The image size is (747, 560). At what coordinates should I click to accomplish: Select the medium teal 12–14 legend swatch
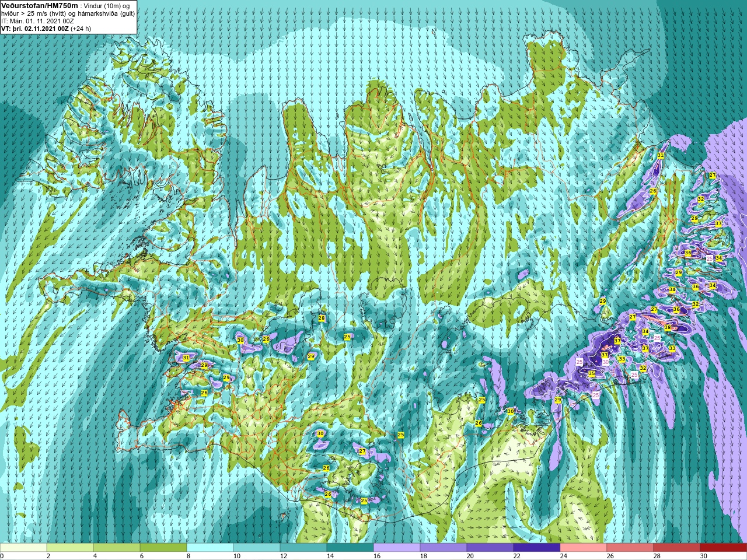tap(303, 548)
